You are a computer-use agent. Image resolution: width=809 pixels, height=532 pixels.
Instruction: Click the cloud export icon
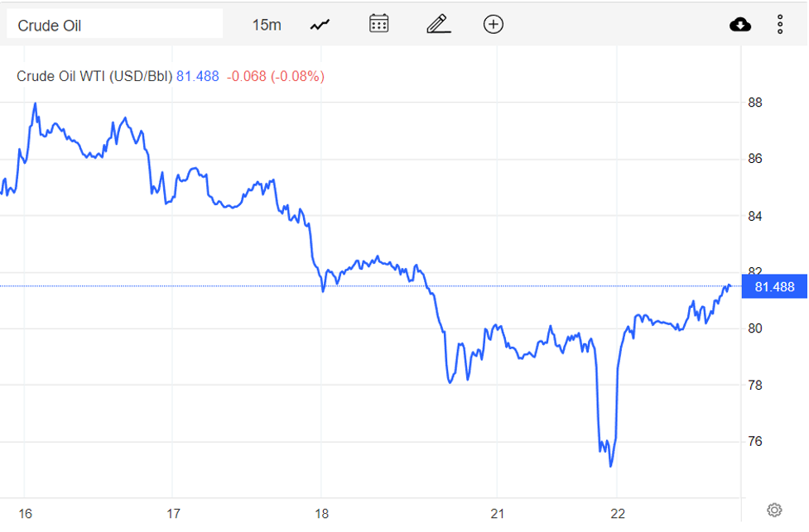[739, 24]
